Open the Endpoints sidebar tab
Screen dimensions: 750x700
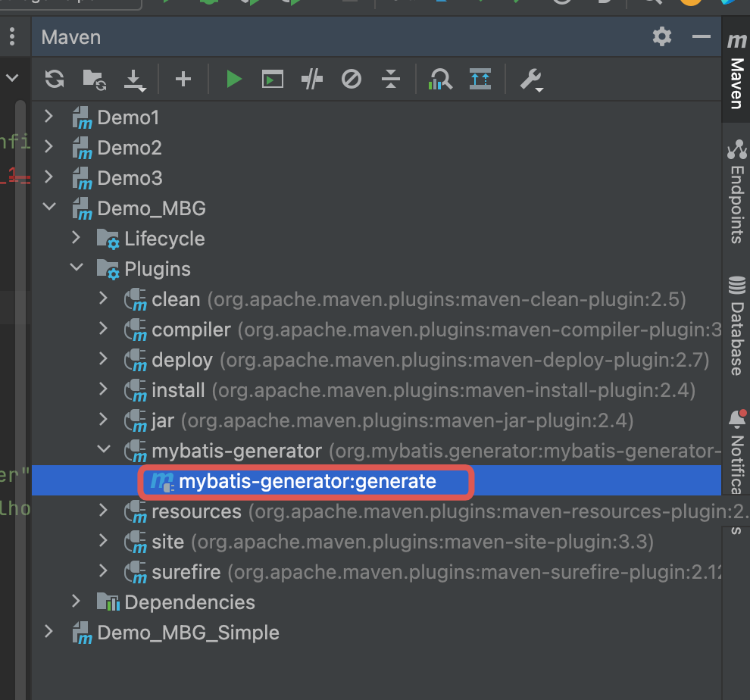pos(736,192)
